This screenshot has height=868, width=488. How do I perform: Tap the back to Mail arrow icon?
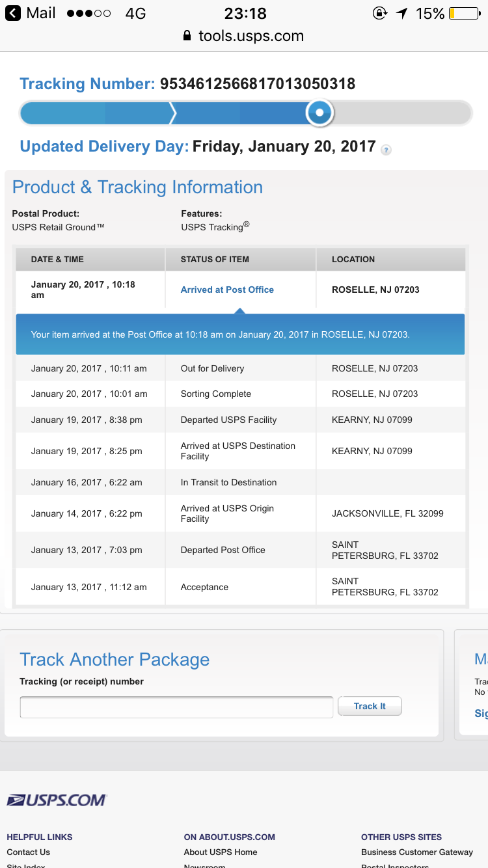tap(12, 13)
